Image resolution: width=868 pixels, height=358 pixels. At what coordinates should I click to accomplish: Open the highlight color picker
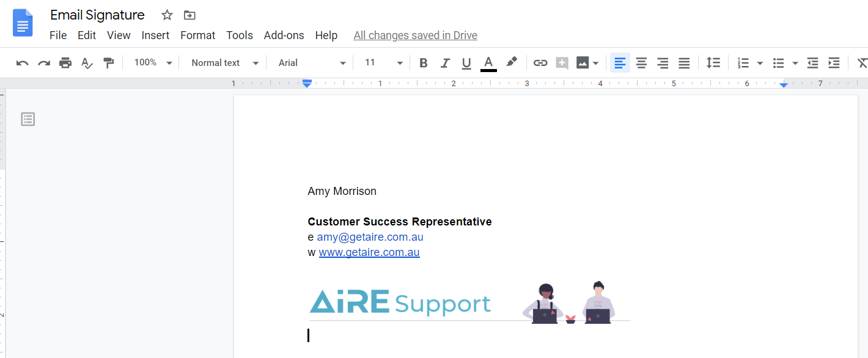(x=512, y=62)
